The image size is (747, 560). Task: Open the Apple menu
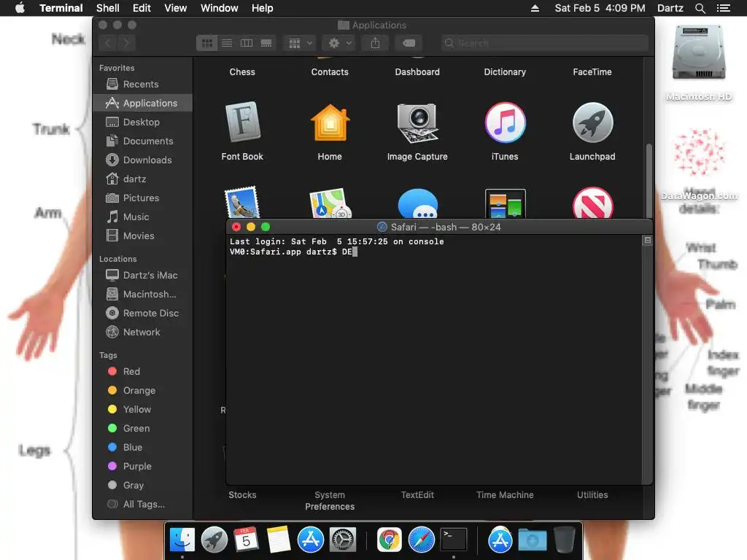click(x=20, y=8)
